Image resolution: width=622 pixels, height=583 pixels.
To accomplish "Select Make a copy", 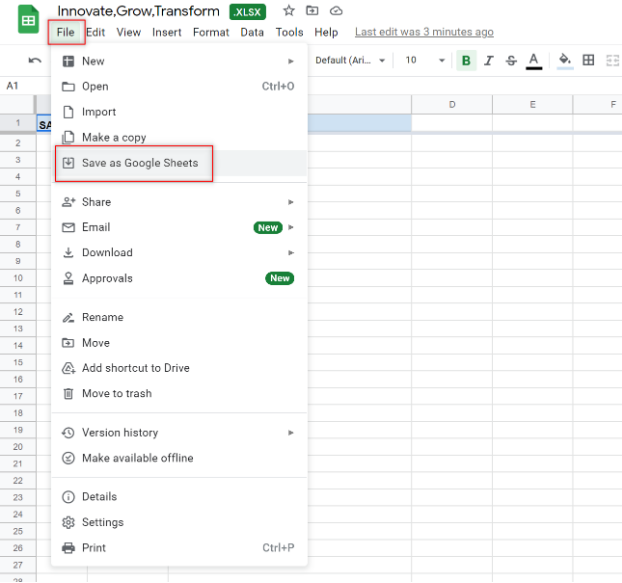I will tap(179, 137).
